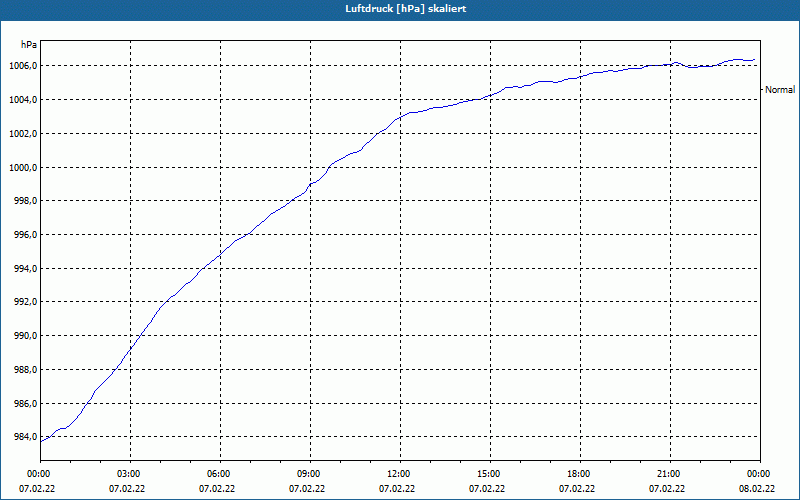Select the 992,0 y-axis label
The height and width of the screenshot is (500, 800).
pyautogui.click(x=25, y=302)
